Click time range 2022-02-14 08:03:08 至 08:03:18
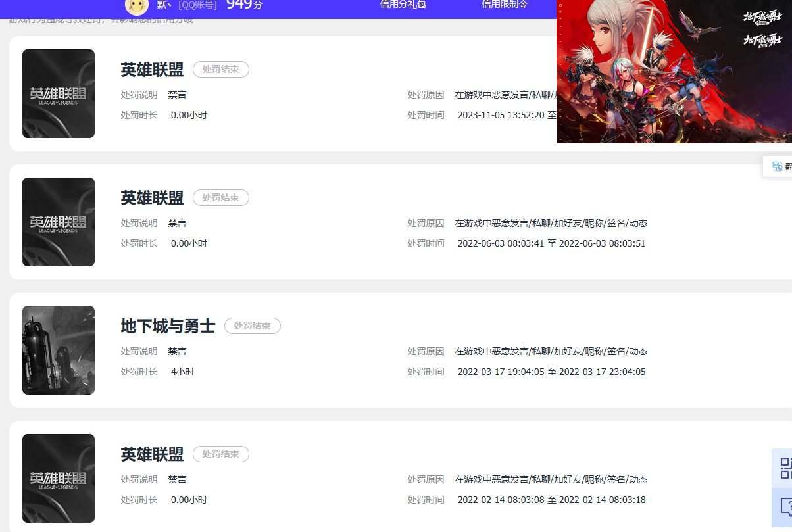 point(551,500)
